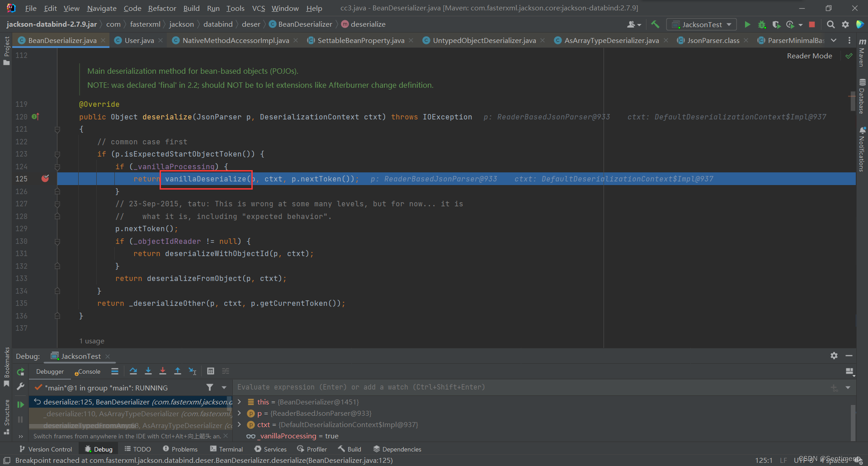Open the File menu

(x=31, y=8)
